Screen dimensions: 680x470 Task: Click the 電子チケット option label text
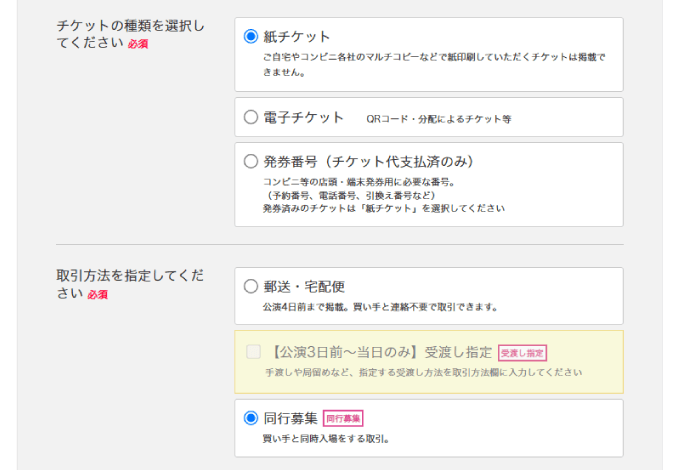coord(304,118)
